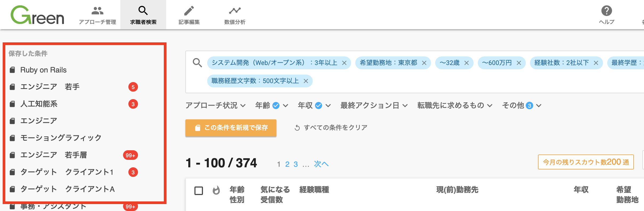Select saved condition Ruby on Rails

tap(43, 70)
